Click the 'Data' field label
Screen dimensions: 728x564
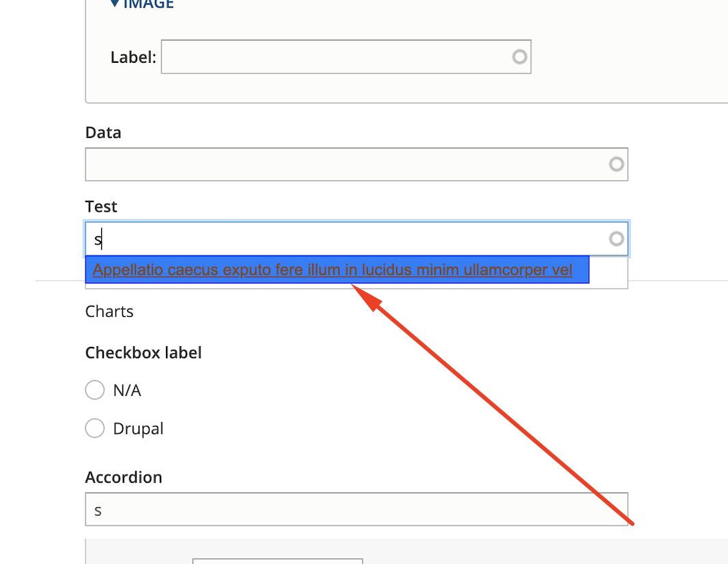pyautogui.click(x=103, y=132)
